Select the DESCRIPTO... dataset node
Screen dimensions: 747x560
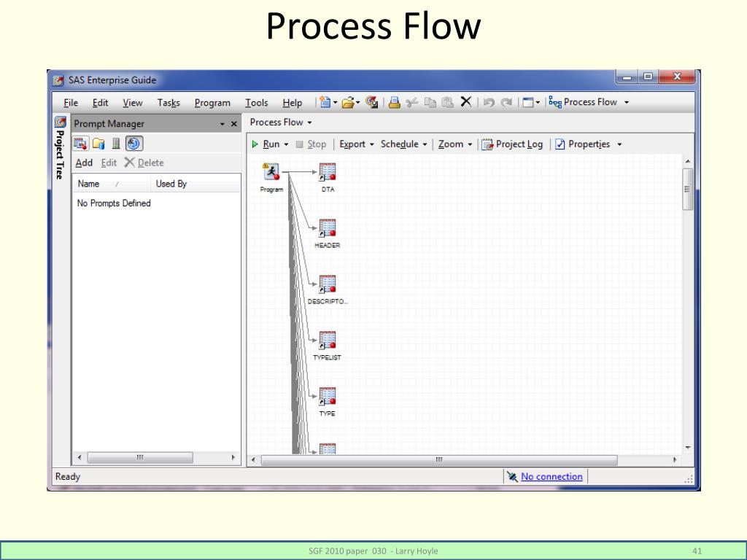(x=328, y=284)
